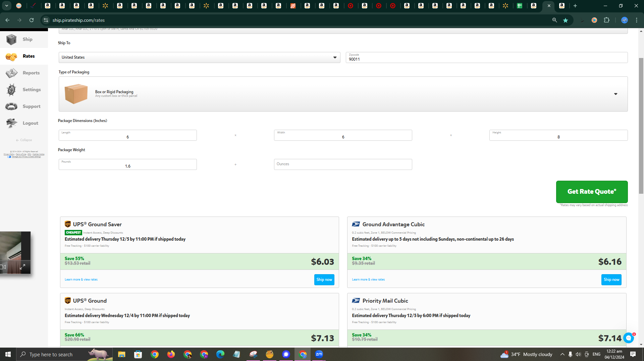Screen dimensions: 644x361
Task: Open Zoom from the taskbar
Action: (319, 354)
